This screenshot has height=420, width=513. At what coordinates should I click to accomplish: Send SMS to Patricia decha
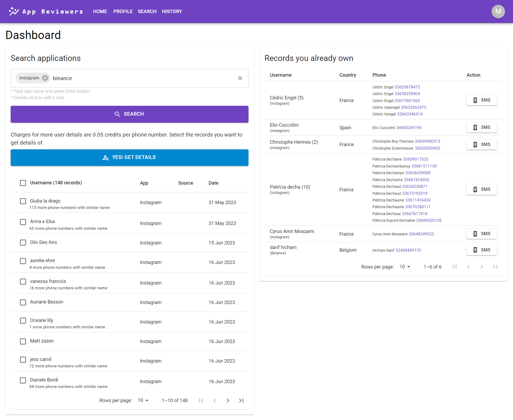coord(481,189)
